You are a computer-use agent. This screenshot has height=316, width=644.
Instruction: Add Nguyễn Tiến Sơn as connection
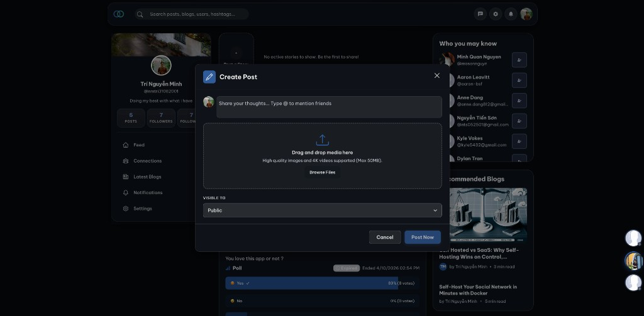point(519,121)
